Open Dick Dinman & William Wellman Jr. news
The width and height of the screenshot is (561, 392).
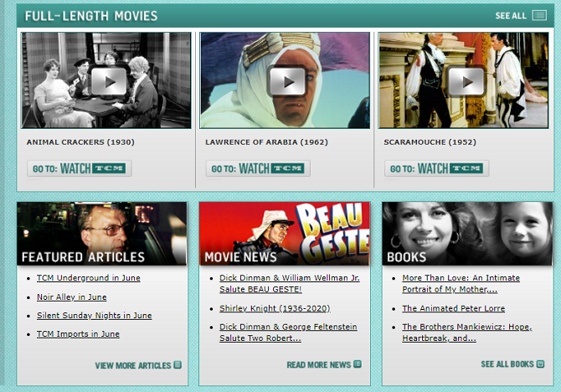(290, 283)
